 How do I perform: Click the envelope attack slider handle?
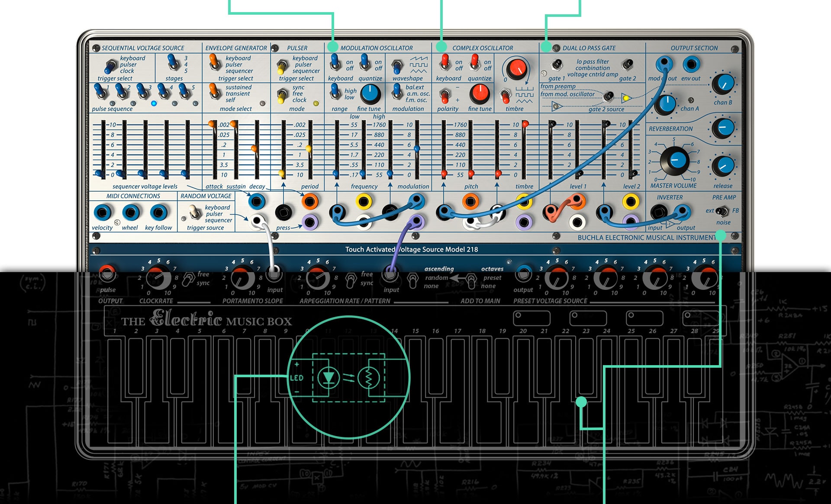point(212,124)
